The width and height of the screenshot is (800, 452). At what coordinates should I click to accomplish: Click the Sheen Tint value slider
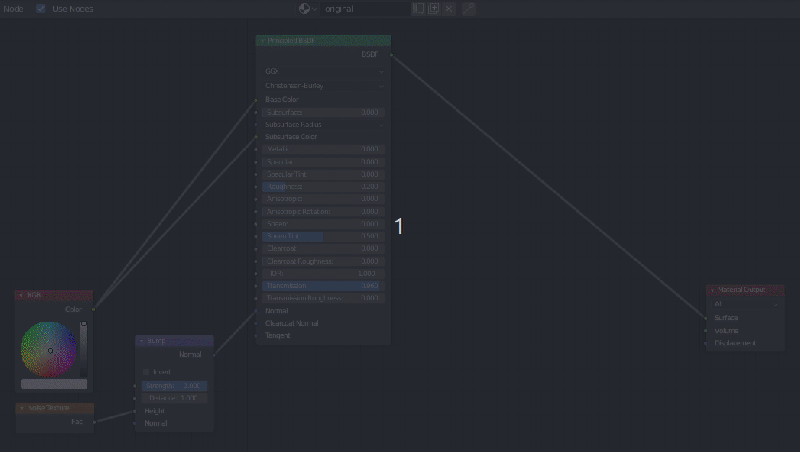click(323, 236)
